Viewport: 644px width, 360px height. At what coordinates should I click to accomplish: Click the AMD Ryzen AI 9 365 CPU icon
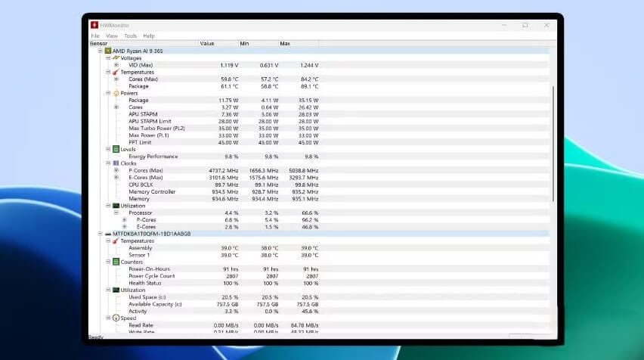click(108, 51)
